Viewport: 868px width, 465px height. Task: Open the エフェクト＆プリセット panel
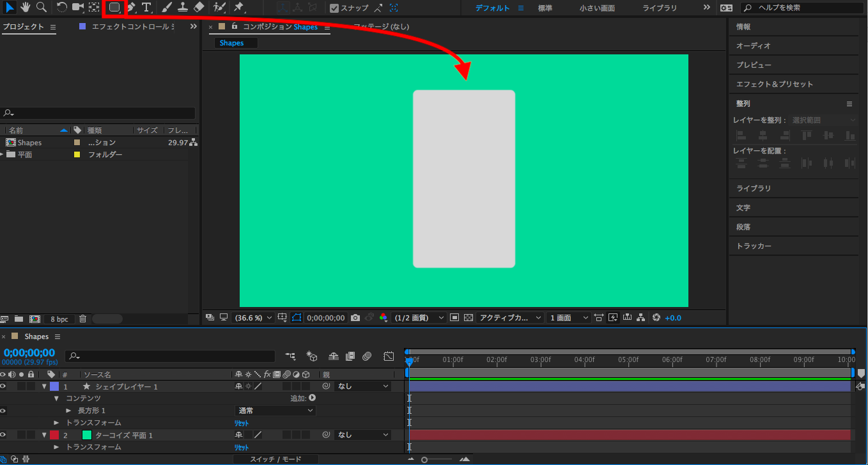(774, 84)
